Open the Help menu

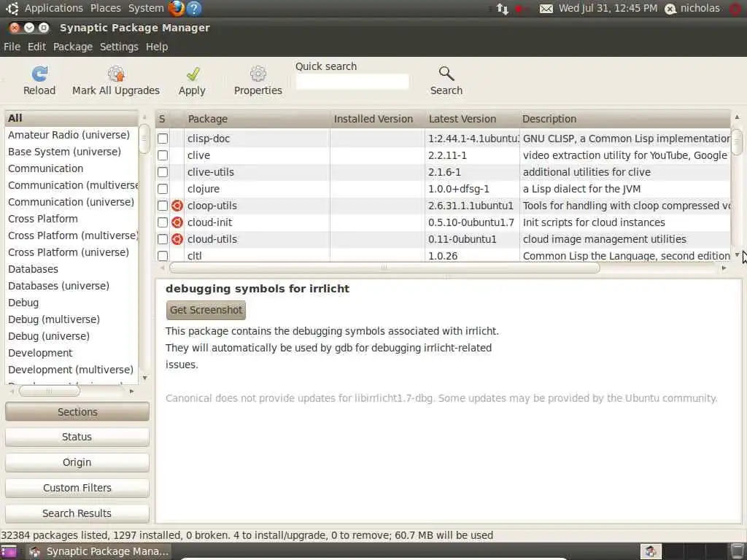pos(157,47)
